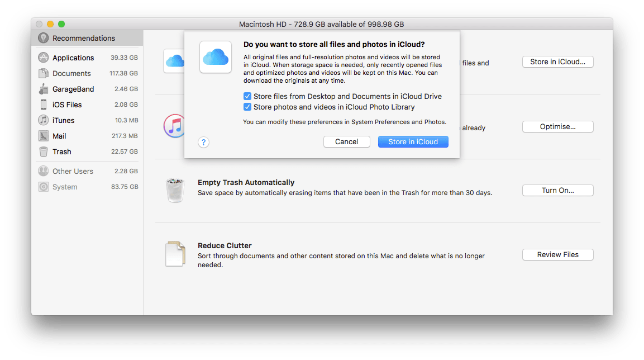This screenshot has width=644, height=360.
Task: Click the Other Users label
Action: pos(73,171)
